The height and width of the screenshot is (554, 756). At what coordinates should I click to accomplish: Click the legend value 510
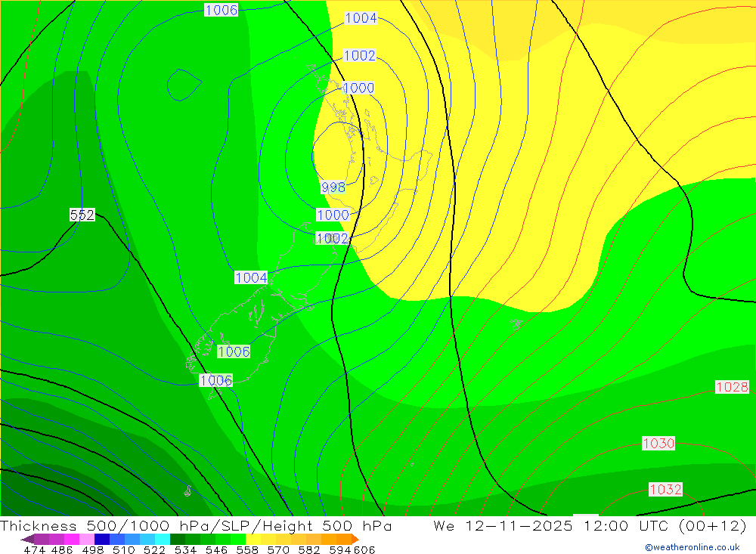tap(123, 550)
